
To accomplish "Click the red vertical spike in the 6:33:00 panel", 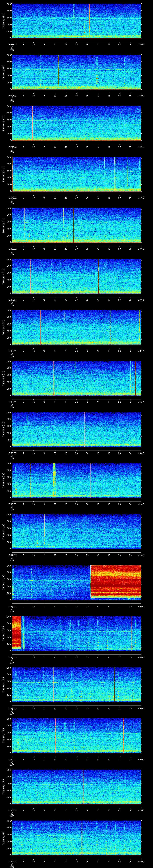I will (32, 123).
